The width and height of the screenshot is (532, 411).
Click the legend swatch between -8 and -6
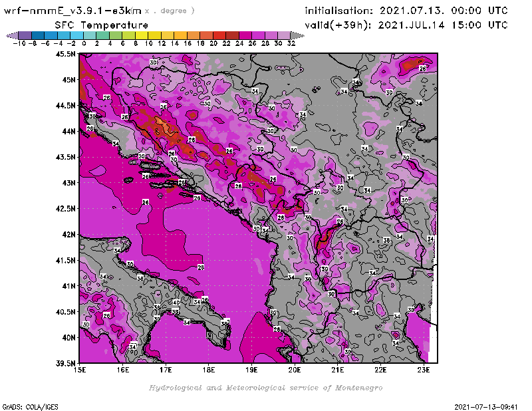38,35
